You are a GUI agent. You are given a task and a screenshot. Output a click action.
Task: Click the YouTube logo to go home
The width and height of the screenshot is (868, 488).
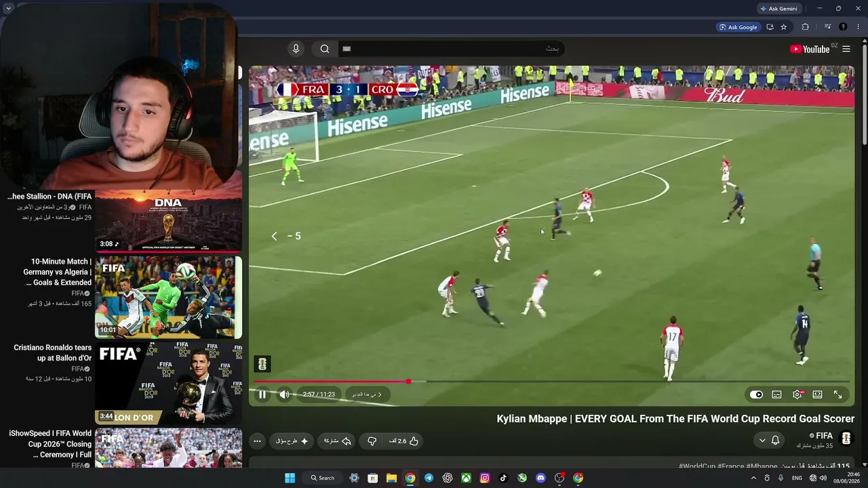pos(810,49)
